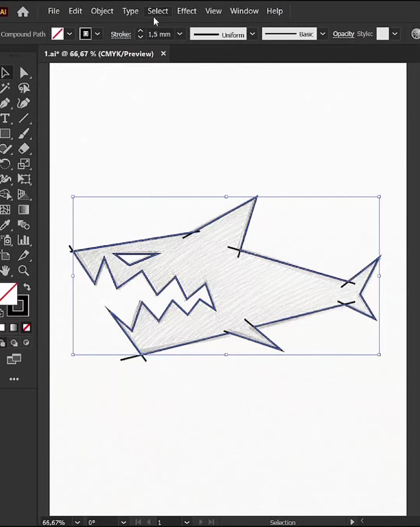The width and height of the screenshot is (420, 527).
Task: Select the Column Graph tool
Action: [24, 240]
